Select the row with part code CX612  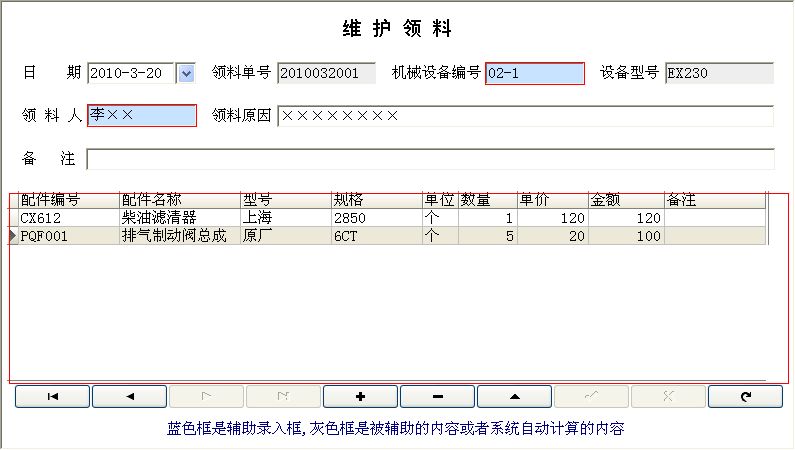[67, 218]
